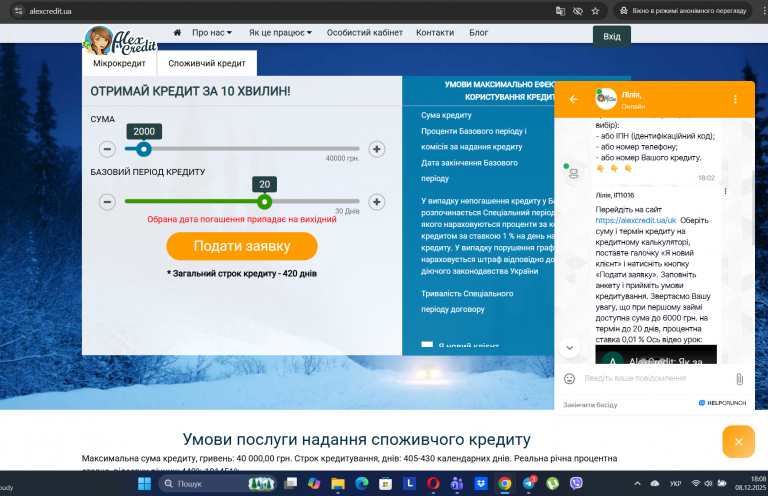Viewport: 768px width, 496px height.
Task: Open the translate page icon in address bar
Action: click(x=560, y=11)
